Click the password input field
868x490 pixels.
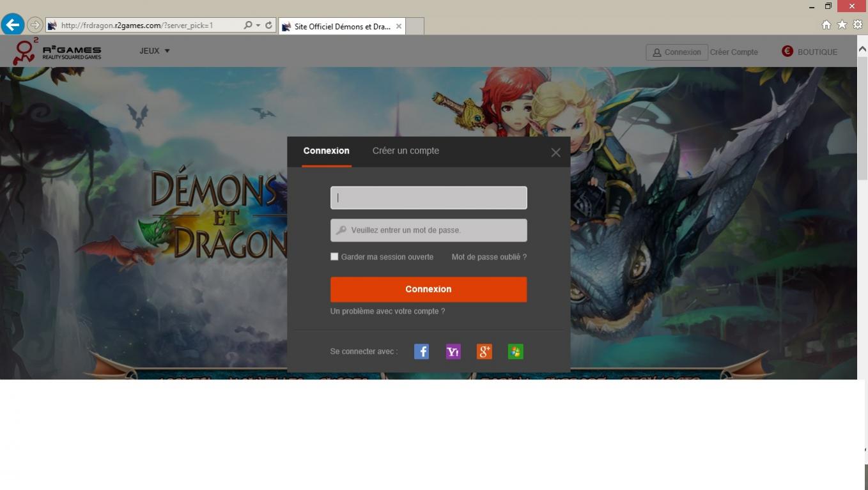[428, 230]
